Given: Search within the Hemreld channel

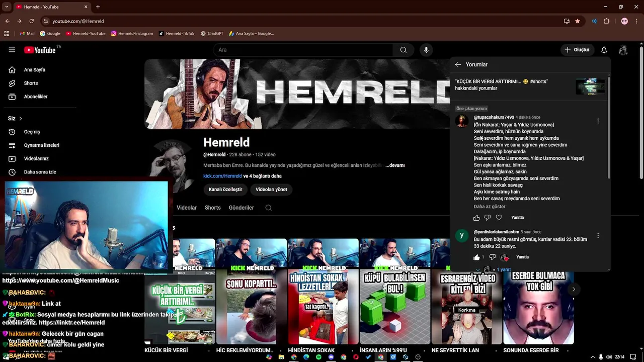Looking at the screenshot, I should coord(269,208).
